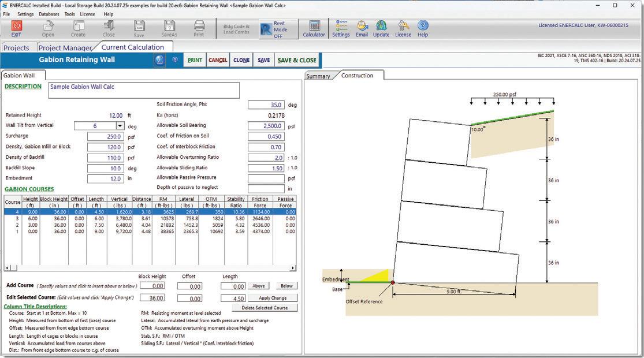This screenshot has width=644, height=358.
Task: Select course 2 row in Gabion Courses table
Action: click(x=150, y=225)
